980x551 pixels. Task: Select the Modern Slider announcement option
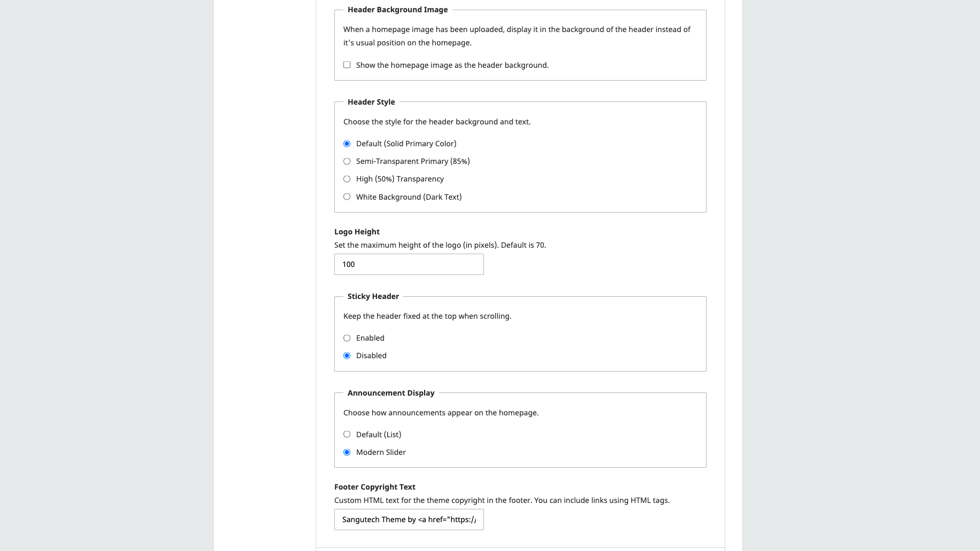tap(347, 452)
